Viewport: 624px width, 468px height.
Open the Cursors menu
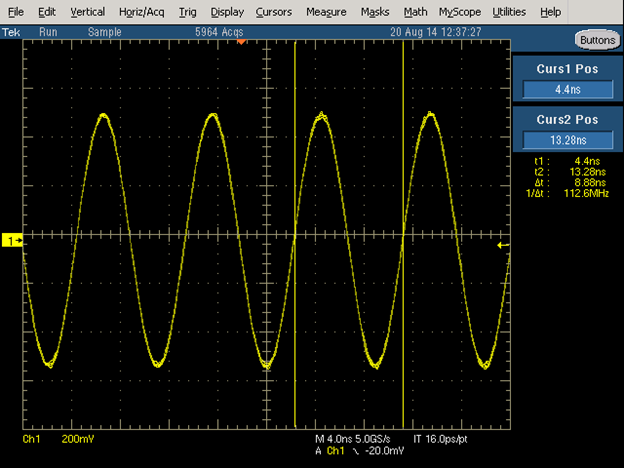[x=274, y=12]
